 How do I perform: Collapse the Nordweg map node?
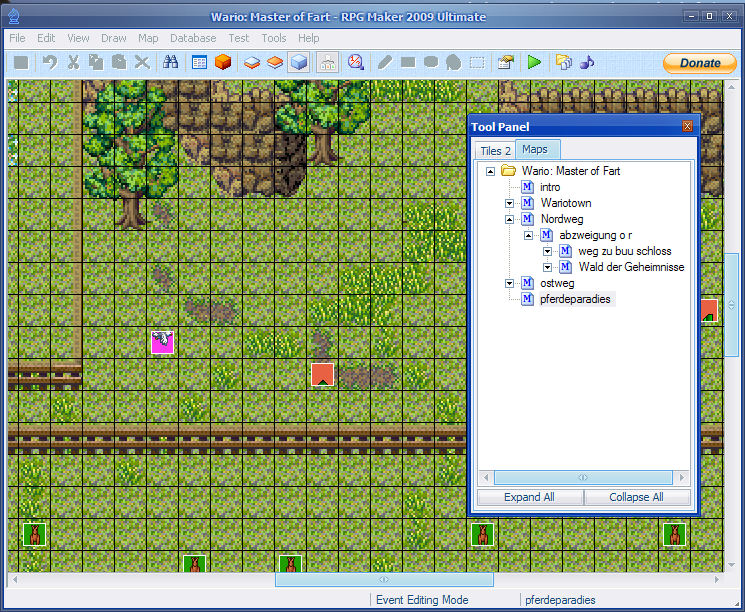tap(510, 219)
